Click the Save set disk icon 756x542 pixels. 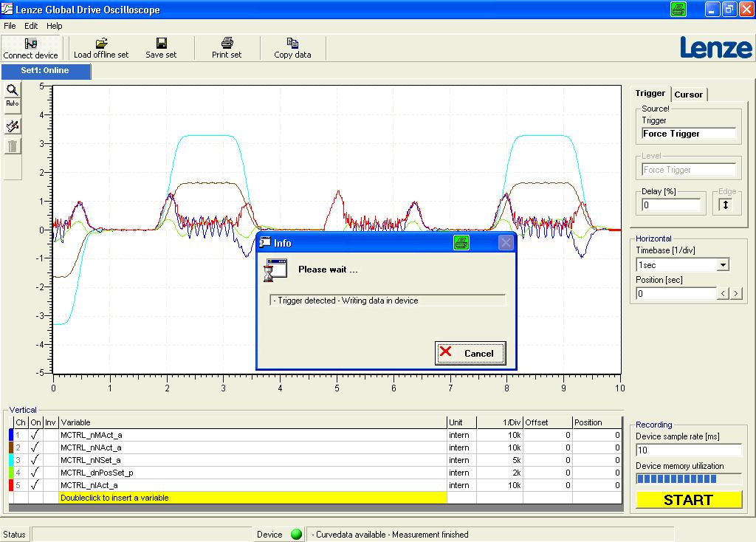point(162,43)
